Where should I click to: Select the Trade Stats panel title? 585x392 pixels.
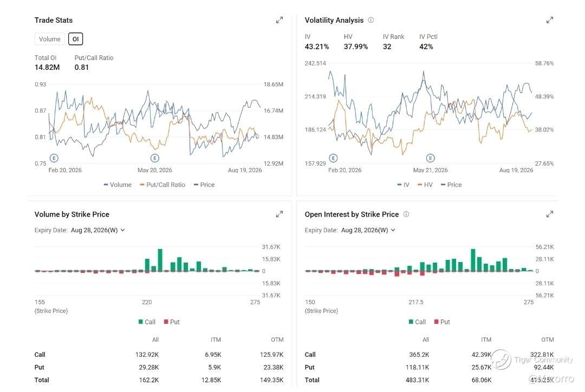pyautogui.click(x=54, y=20)
